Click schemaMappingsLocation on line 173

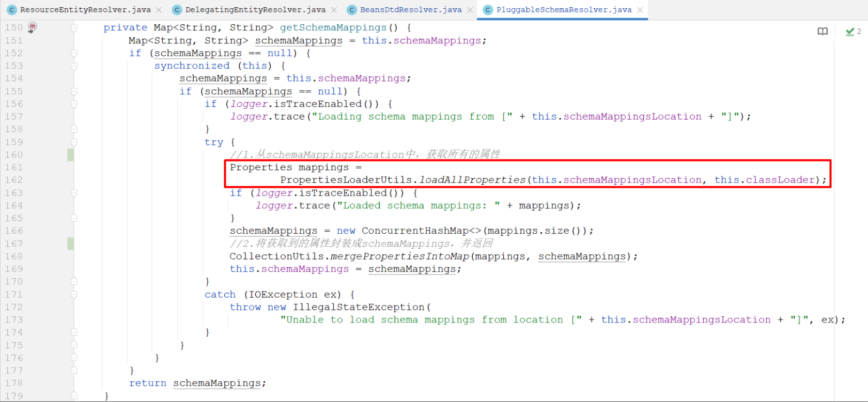click(x=702, y=320)
